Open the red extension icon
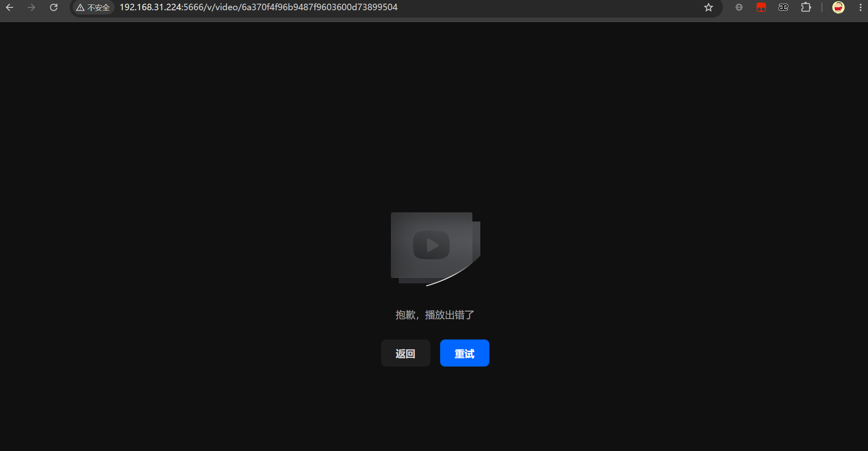The image size is (868, 451). [x=761, y=7]
